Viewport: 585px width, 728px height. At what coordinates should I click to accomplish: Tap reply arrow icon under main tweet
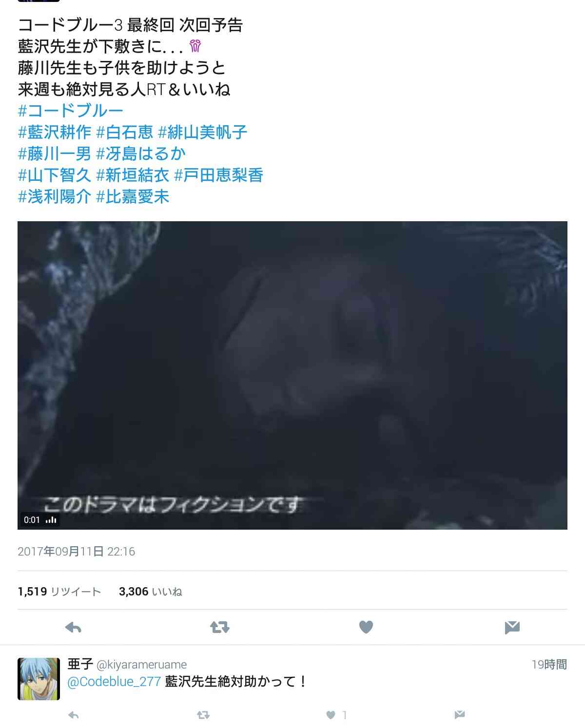tap(73, 627)
